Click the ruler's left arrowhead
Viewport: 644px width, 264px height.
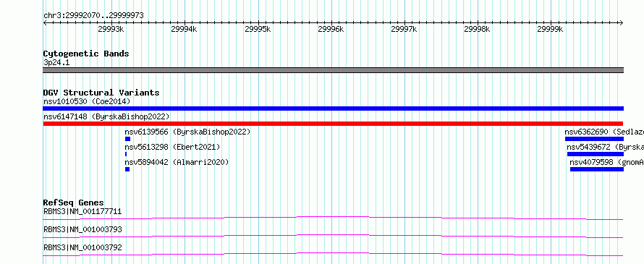click(x=45, y=22)
